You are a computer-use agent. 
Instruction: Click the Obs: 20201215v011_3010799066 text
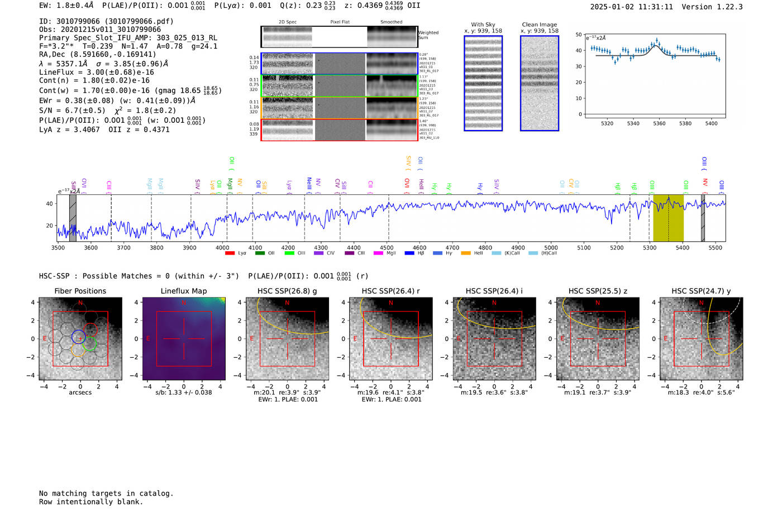pyautogui.click(x=100, y=30)
